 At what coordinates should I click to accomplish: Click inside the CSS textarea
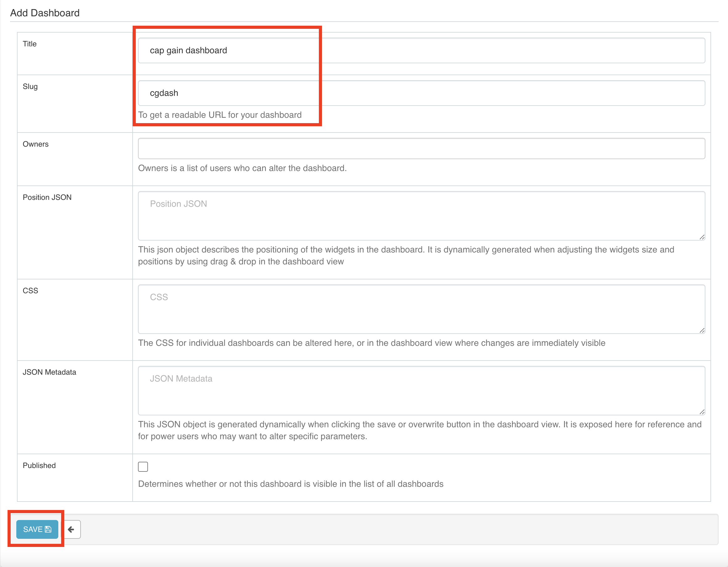pyautogui.click(x=421, y=309)
